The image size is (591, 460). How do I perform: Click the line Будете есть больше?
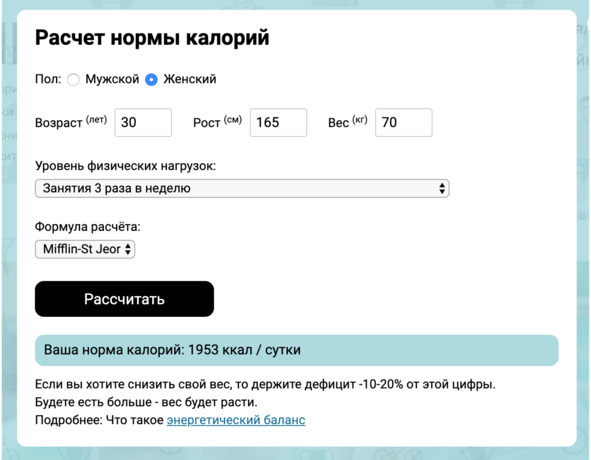pos(146,402)
